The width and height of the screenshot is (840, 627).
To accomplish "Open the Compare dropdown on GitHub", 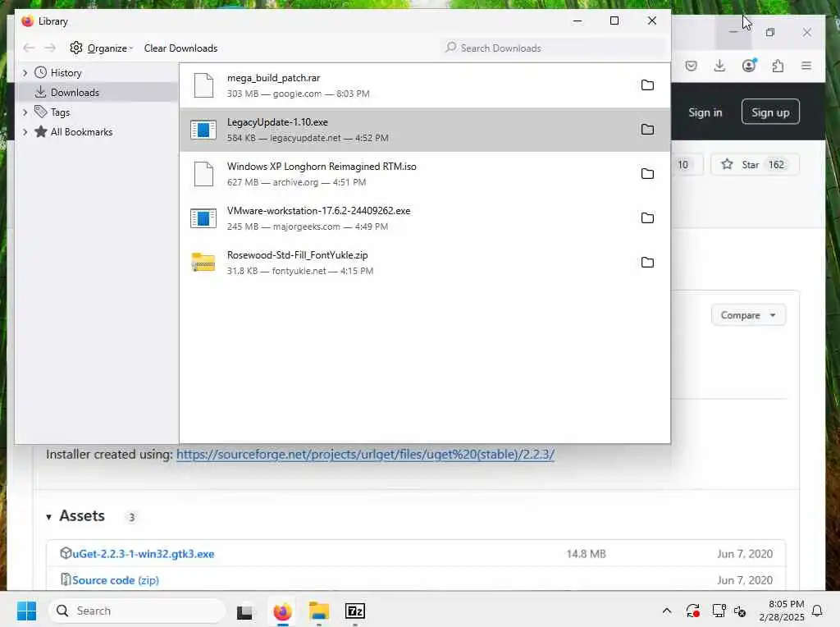I will pos(748,315).
